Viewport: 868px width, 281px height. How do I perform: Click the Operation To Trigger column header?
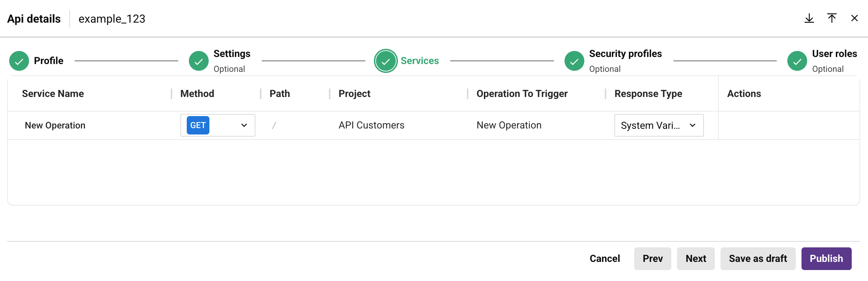pos(522,94)
